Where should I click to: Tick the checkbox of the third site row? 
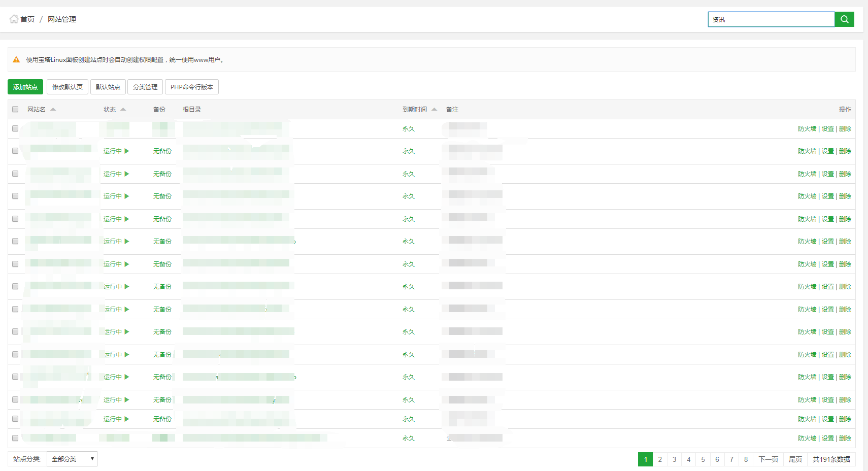click(x=15, y=174)
